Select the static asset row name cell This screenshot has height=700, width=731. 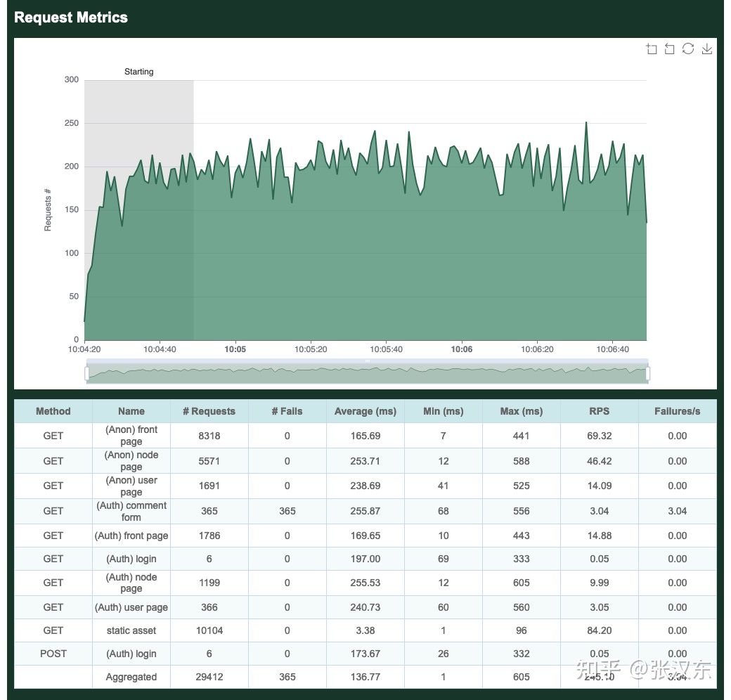[x=131, y=630]
